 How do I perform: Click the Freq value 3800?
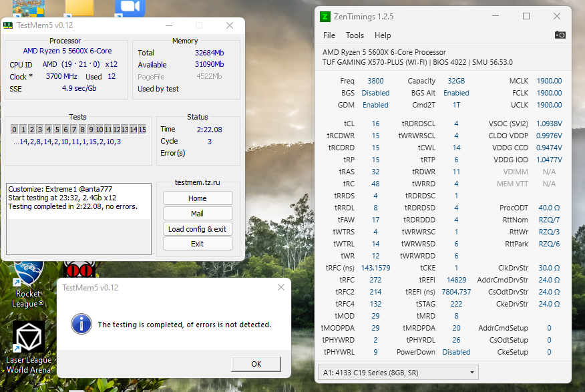click(x=375, y=81)
